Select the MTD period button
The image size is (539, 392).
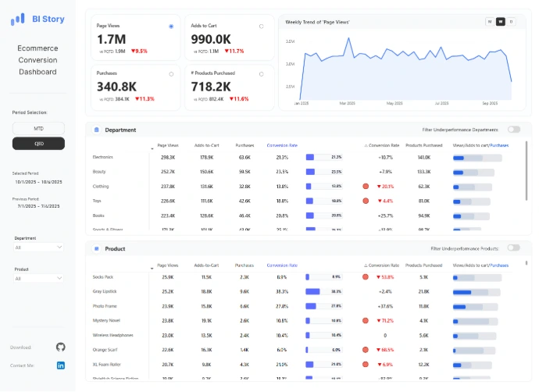[x=38, y=127]
